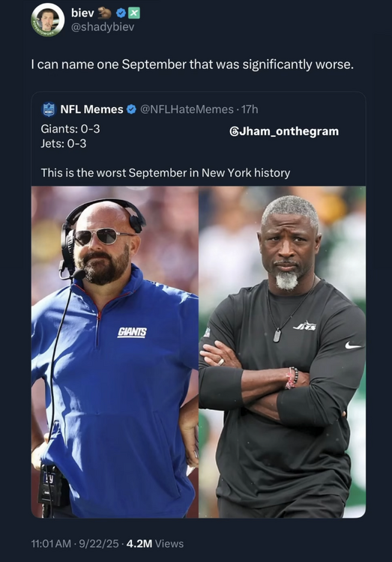This screenshot has width=392, height=562.
Task: Click the 11:01 AM · 9/22/25 timestamp
Action: coord(75,544)
